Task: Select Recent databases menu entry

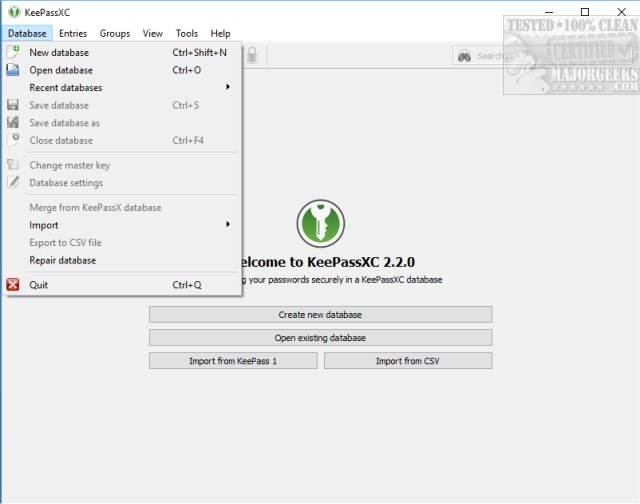Action: [x=122, y=87]
